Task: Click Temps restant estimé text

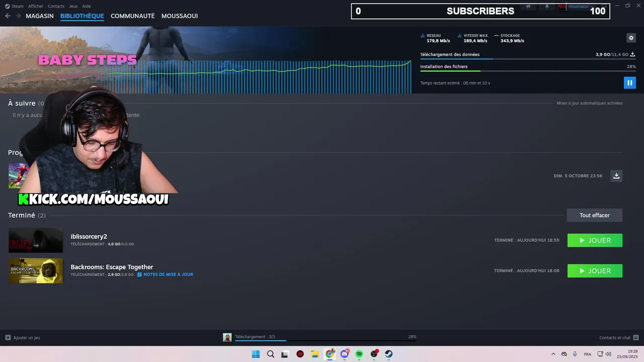Action: (x=455, y=83)
